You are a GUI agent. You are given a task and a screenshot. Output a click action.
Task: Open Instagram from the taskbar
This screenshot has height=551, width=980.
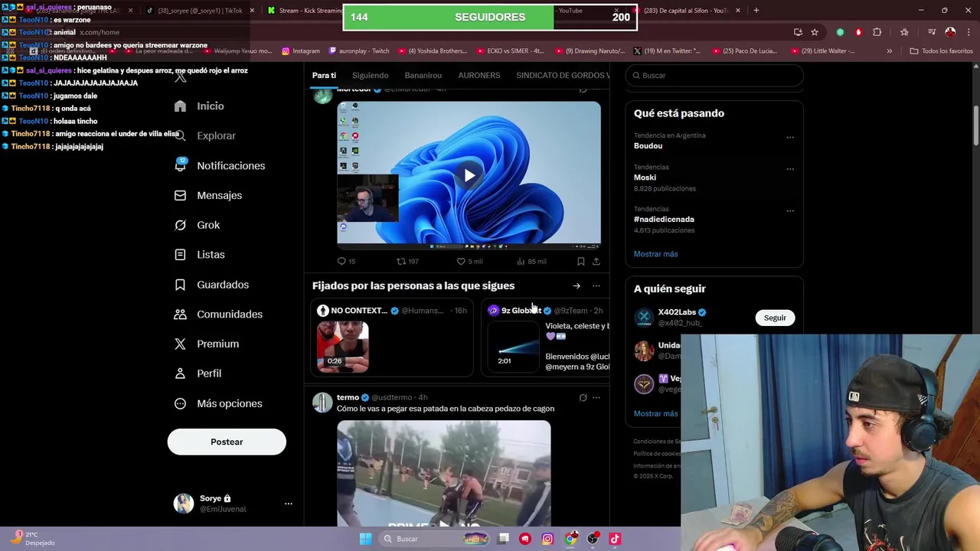547,539
